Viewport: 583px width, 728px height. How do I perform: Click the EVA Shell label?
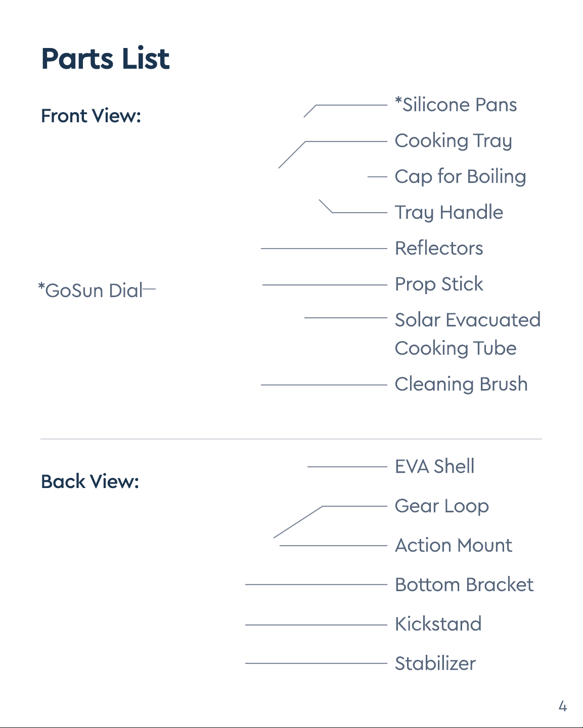coord(435,466)
